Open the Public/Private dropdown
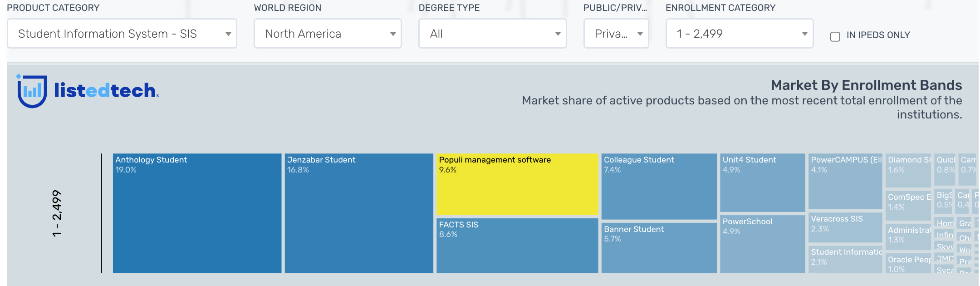The width and height of the screenshot is (980, 286). (616, 34)
